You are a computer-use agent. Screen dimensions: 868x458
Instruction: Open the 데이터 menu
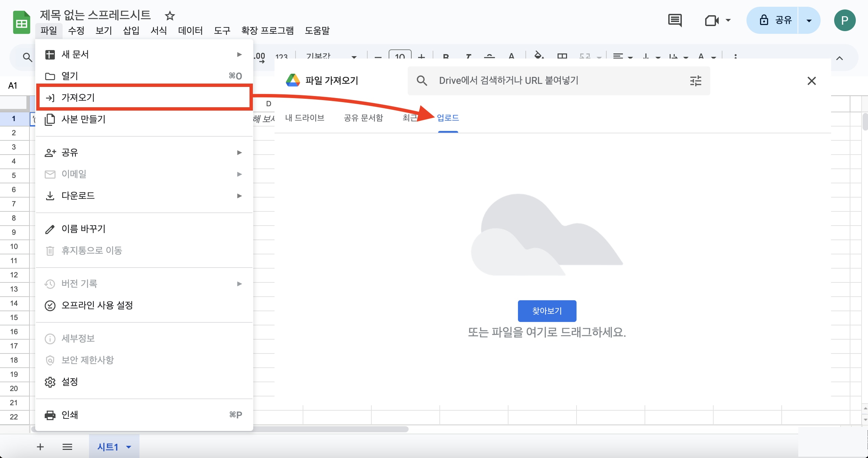point(190,30)
